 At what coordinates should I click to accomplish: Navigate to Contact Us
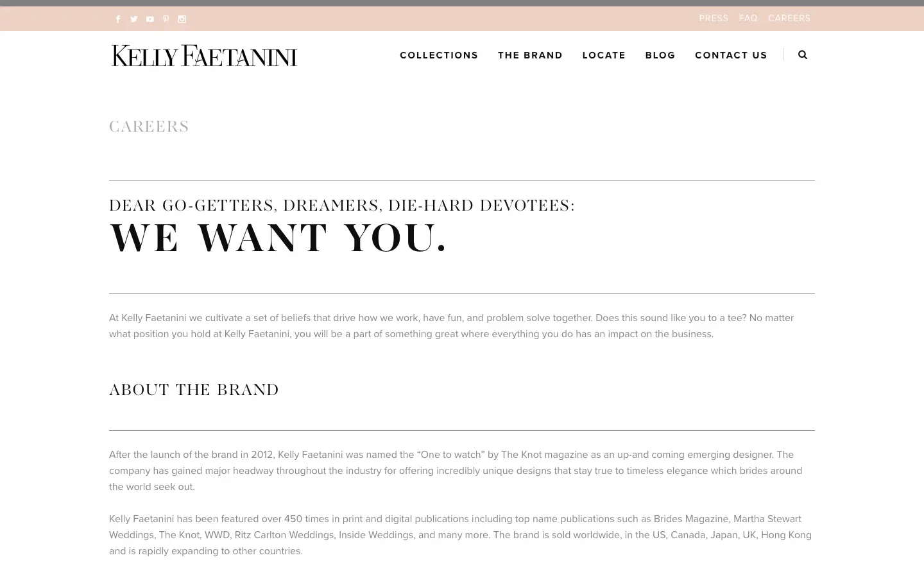(x=731, y=55)
